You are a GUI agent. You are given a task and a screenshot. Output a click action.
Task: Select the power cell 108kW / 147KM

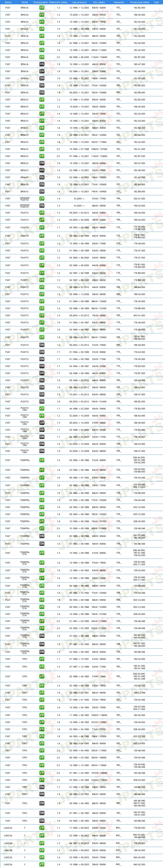[99, 149]
